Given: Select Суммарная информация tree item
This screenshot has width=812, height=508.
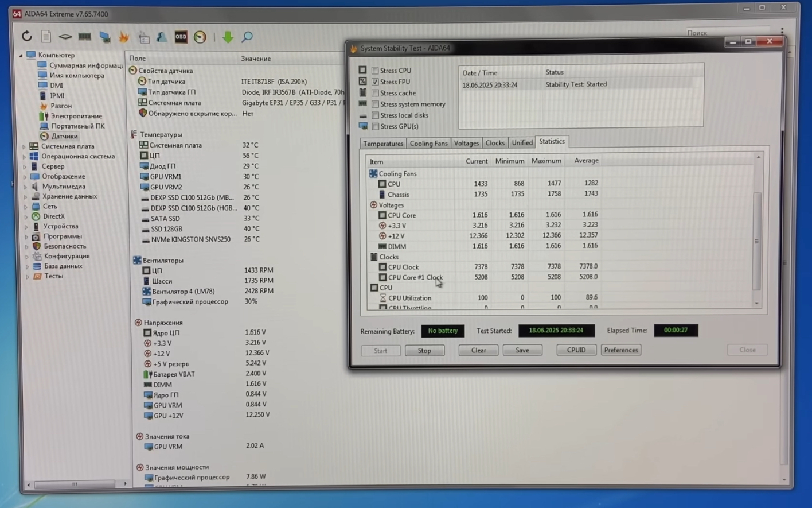Looking at the screenshot, I should tap(85, 65).
